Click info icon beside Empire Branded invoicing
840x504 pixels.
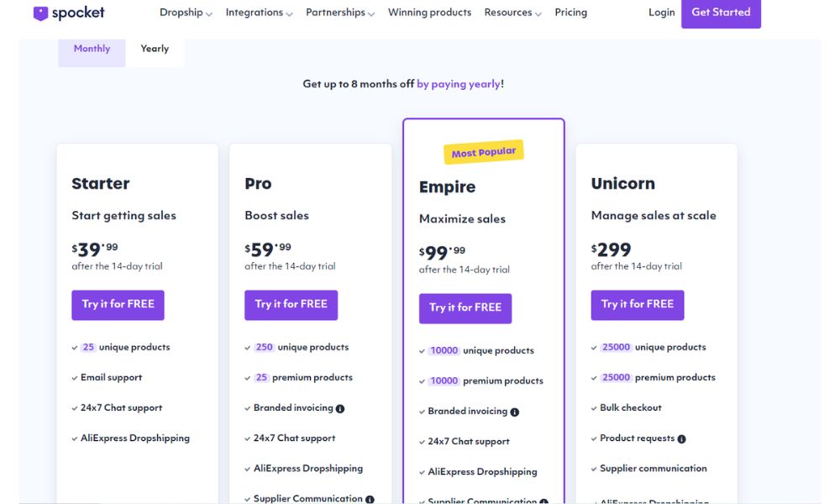tap(514, 412)
